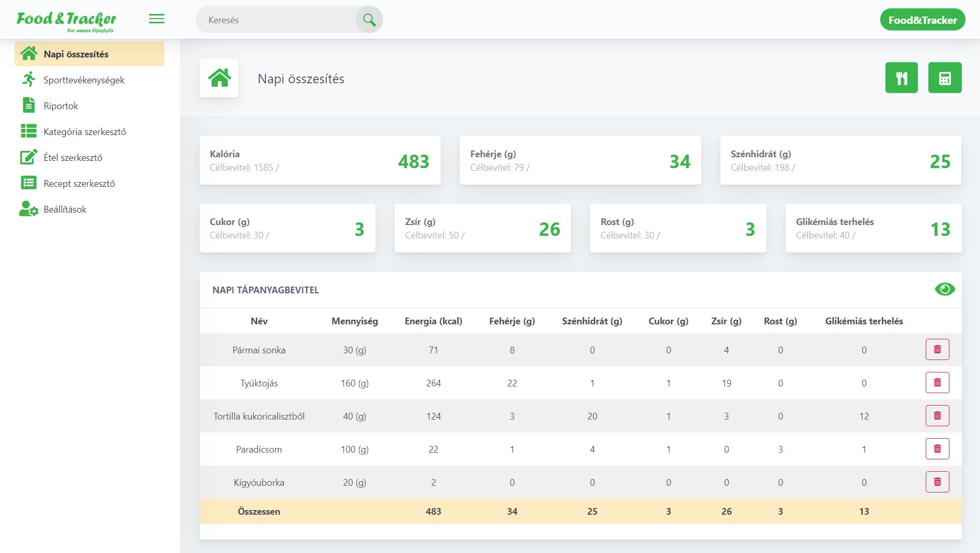This screenshot has width=980, height=553.
Task: Click the Szénhidrát (g) summary card
Action: tap(841, 160)
